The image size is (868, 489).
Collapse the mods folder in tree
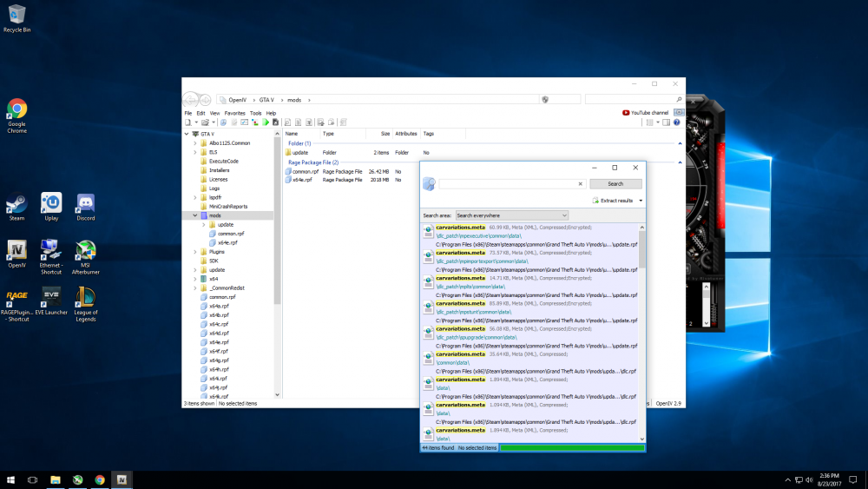click(x=194, y=215)
